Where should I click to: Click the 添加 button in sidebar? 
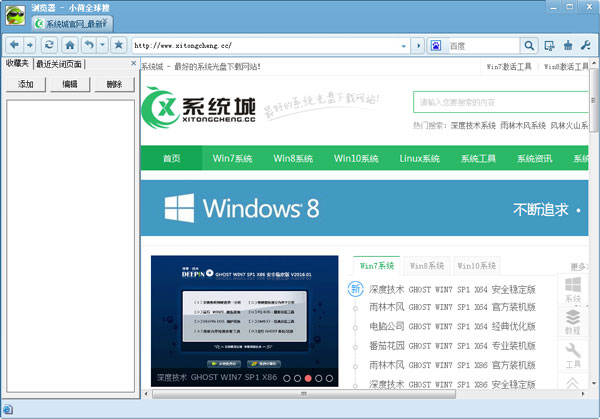(26, 84)
